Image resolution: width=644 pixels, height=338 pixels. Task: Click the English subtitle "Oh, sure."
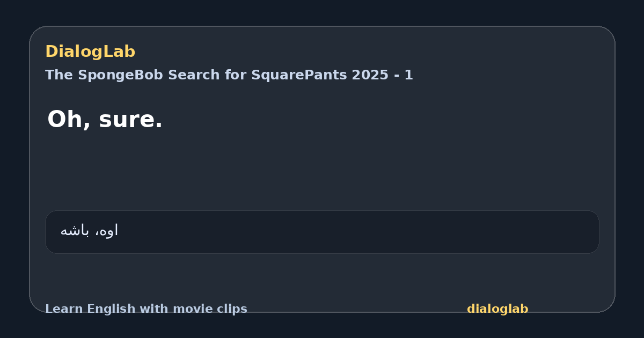pyautogui.click(x=105, y=119)
